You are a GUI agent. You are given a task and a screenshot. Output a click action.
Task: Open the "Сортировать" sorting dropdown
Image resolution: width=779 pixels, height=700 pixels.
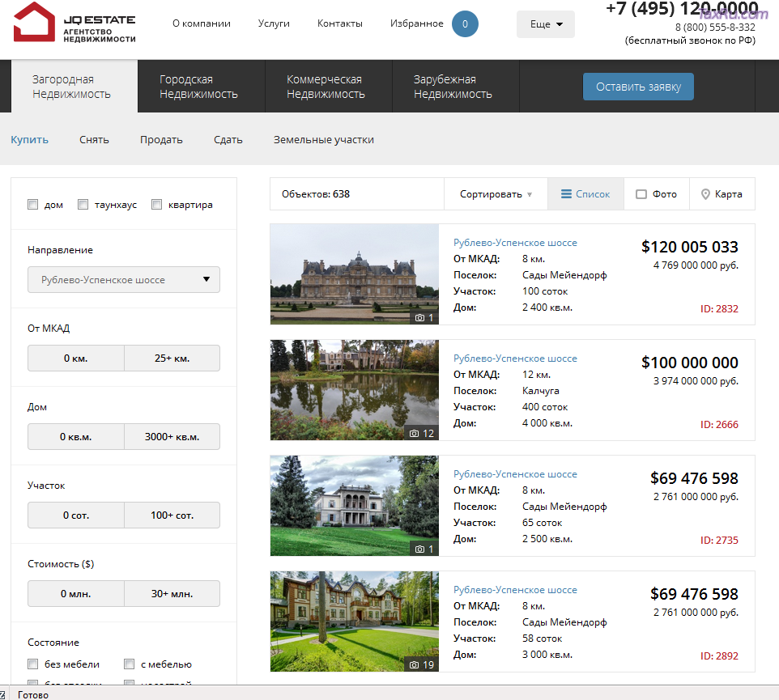496,194
